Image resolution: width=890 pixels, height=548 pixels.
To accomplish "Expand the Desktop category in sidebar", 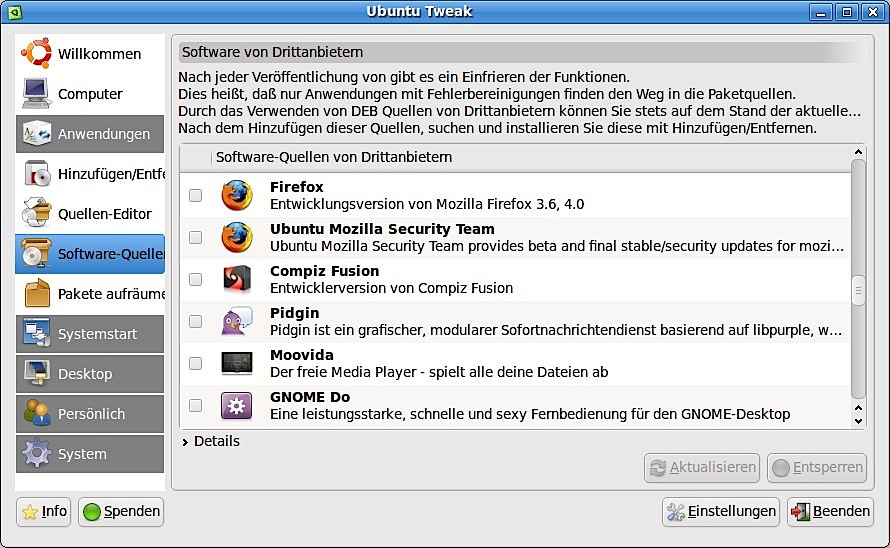I will pyautogui.click(x=90, y=374).
